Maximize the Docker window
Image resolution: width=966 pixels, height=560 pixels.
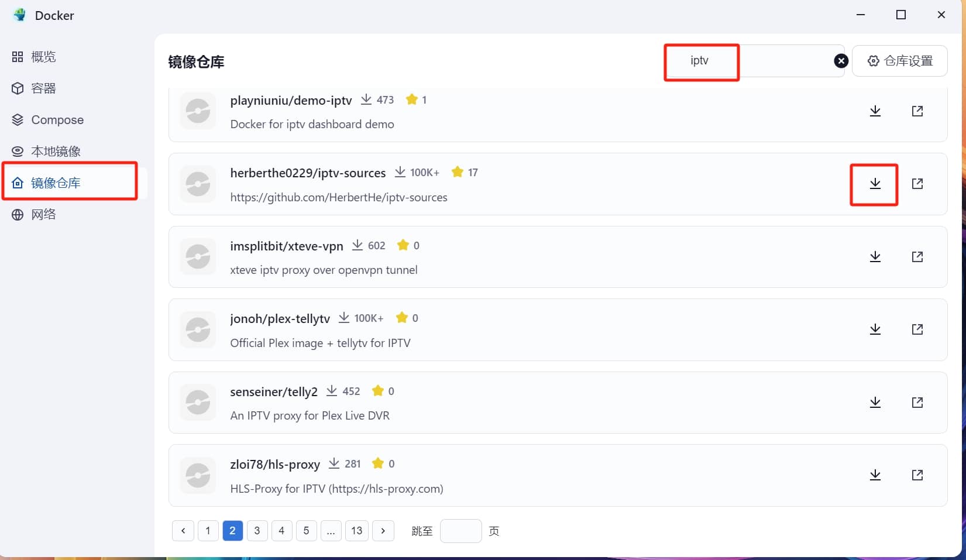point(901,15)
